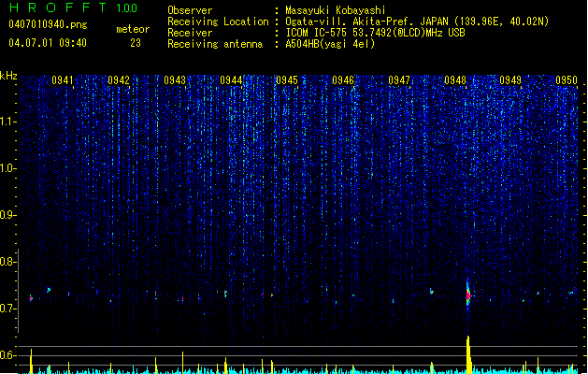Click the 'Receiver' field label

[190, 33]
